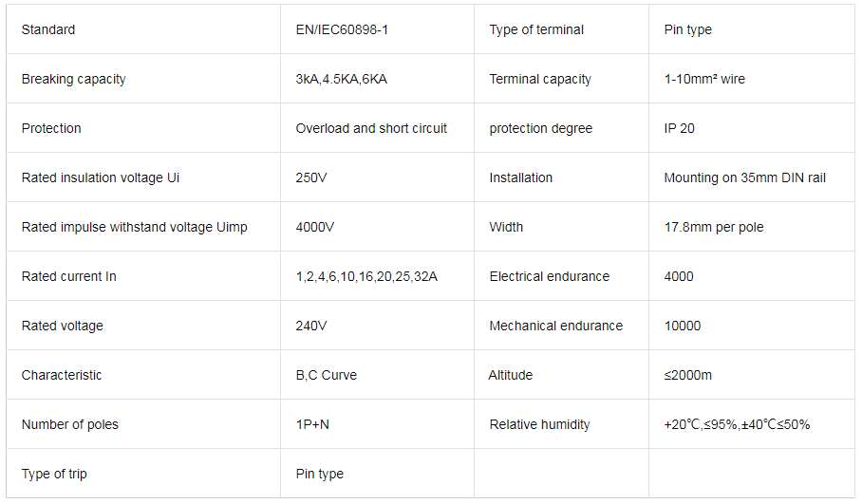
Task: Click the 1P+N poles value
Action: pyautogui.click(x=312, y=425)
